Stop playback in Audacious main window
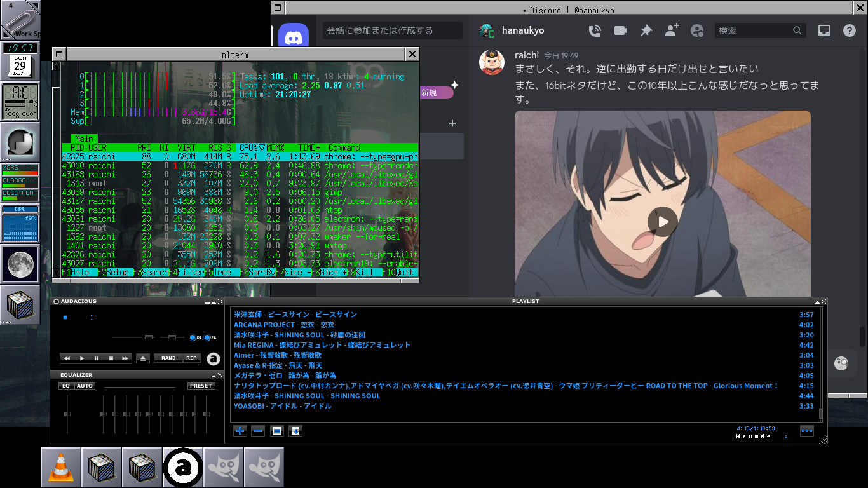The width and height of the screenshot is (868, 488). click(x=111, y=358)
